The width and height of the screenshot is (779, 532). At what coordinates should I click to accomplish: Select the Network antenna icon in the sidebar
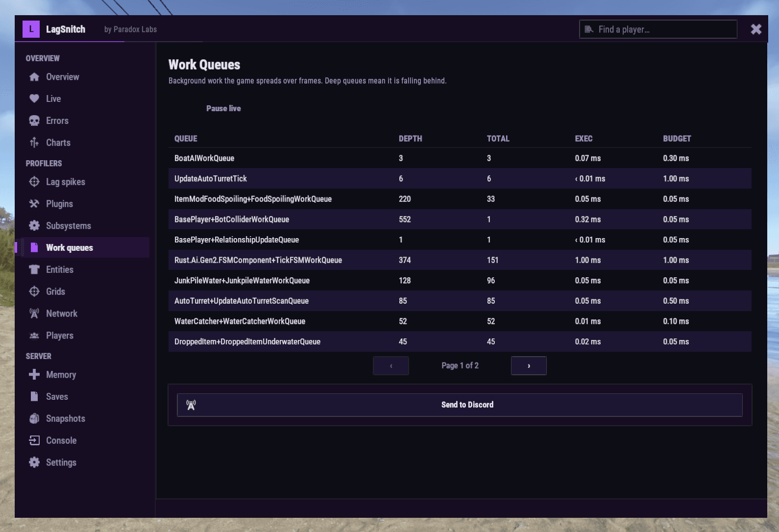(34, 314)
